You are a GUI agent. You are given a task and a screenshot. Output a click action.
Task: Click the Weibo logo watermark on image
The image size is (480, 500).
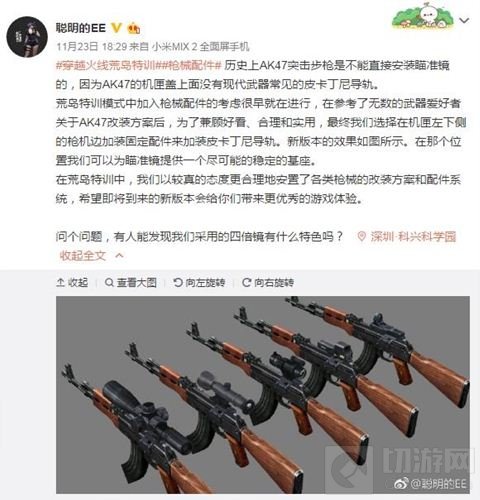click(402, 483)
